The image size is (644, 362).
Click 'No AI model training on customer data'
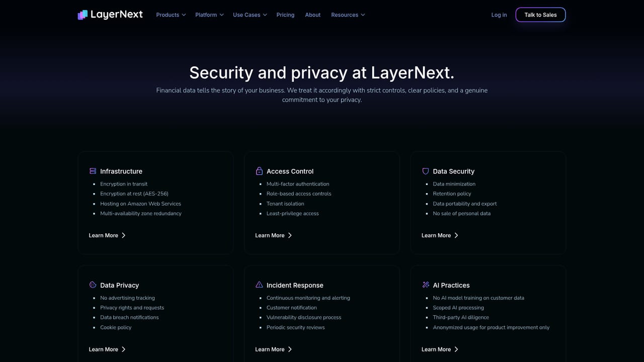(x=478, y=298)
